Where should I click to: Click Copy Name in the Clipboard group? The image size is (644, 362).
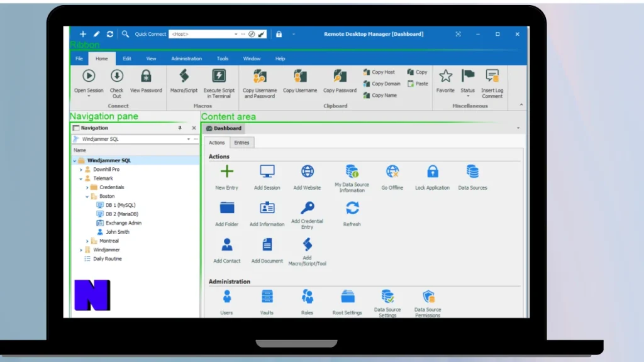click(380, 96)
